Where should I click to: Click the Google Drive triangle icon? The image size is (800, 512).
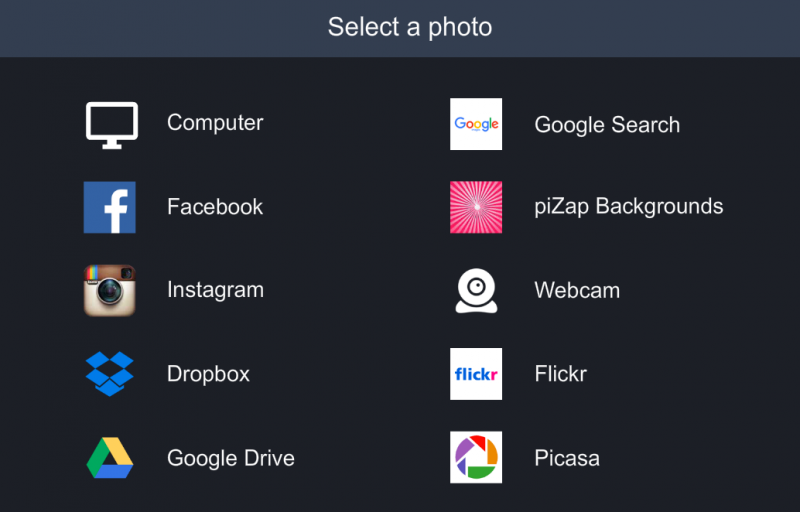110,457
